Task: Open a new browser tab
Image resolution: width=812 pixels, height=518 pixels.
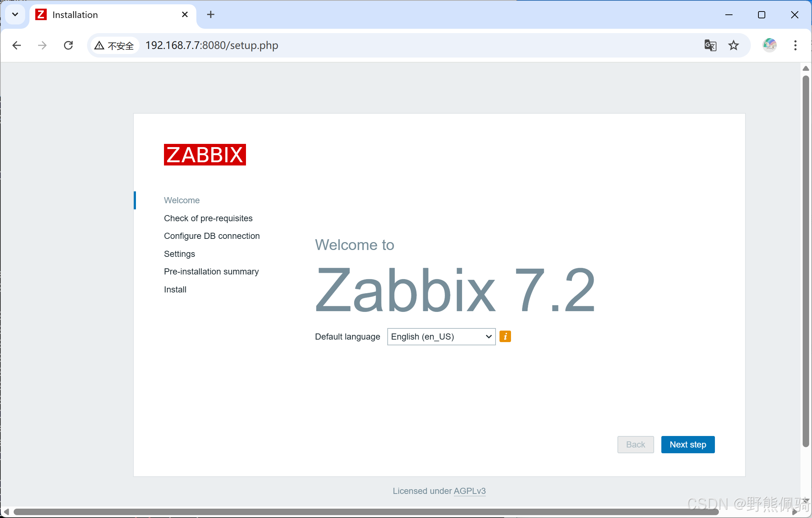Action: point(211,15)
